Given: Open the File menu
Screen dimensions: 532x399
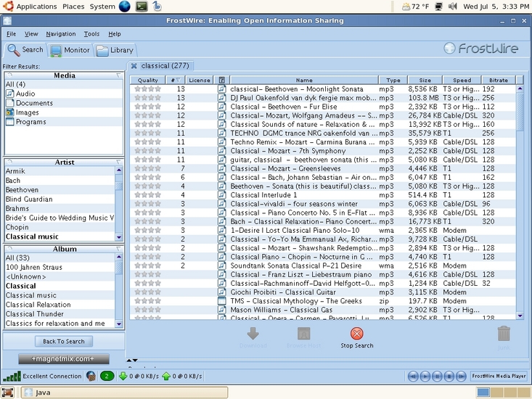Looking at the screenshot, I should pyautogui.click(x=11, y=34).
